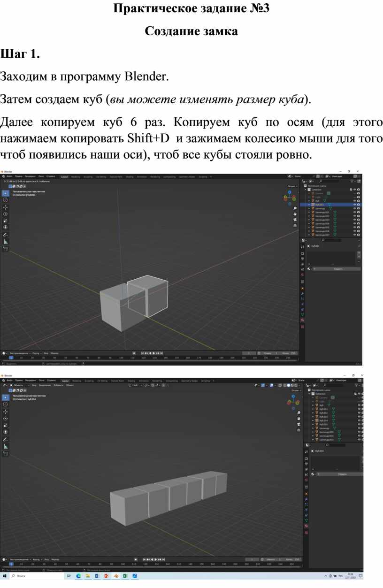Viewport: 383px width, 588px height.
Task: Open Microsoft Edge from the Windows taskbar
Action: point(78,576)
